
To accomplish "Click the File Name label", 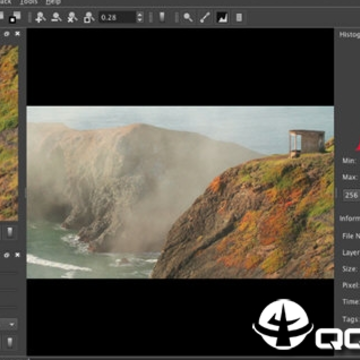I will click(351, 236).
